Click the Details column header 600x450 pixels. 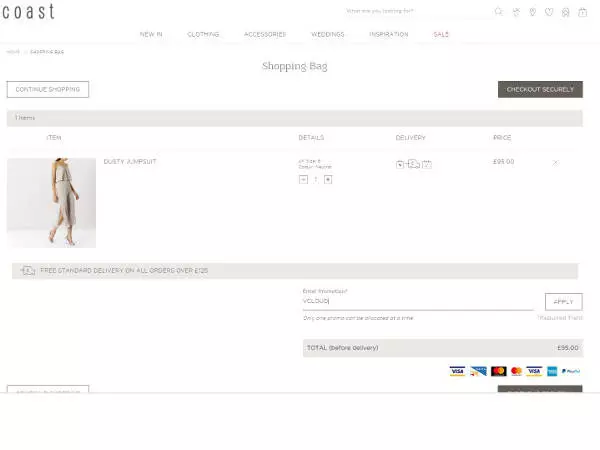click(311, 137)
